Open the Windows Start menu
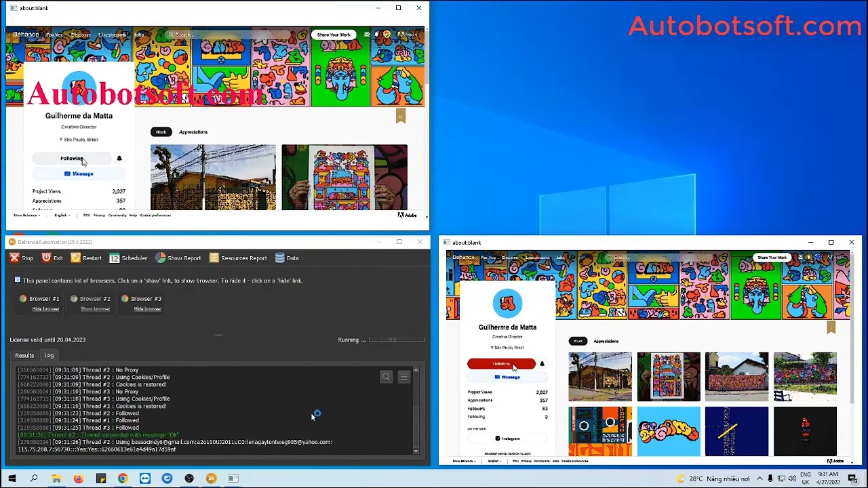This screenshot has height=488, width=868. point(12,479)
